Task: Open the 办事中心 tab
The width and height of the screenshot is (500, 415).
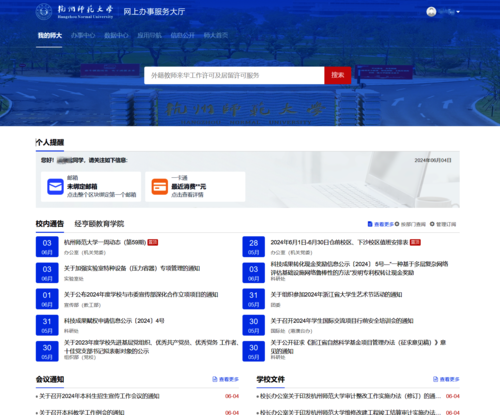Action: click(83, 35)
